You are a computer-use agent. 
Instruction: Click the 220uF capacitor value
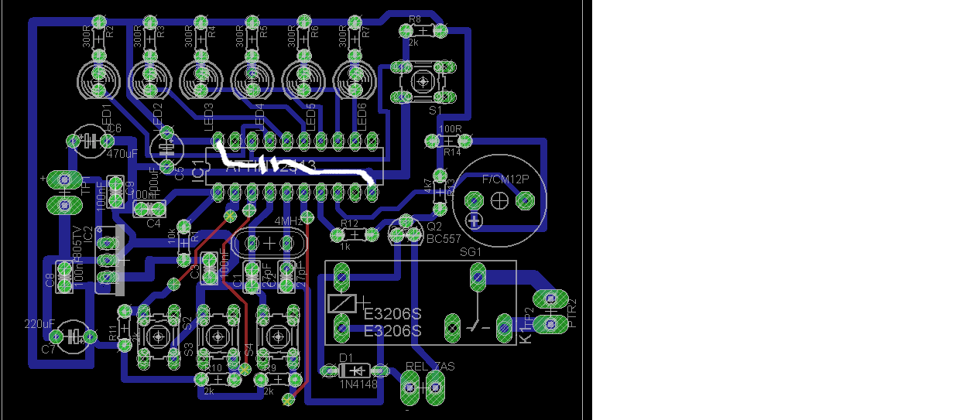[x=39, y=324]
